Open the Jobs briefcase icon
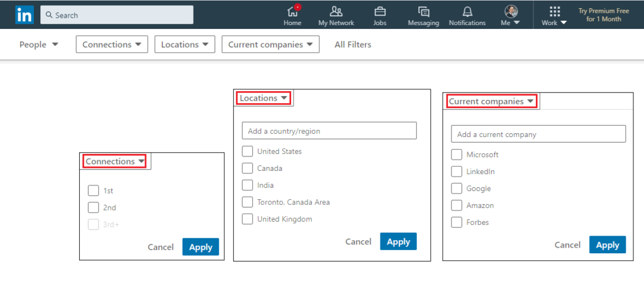This screenshot has height=291, width=644. click(x=380, y=11)
